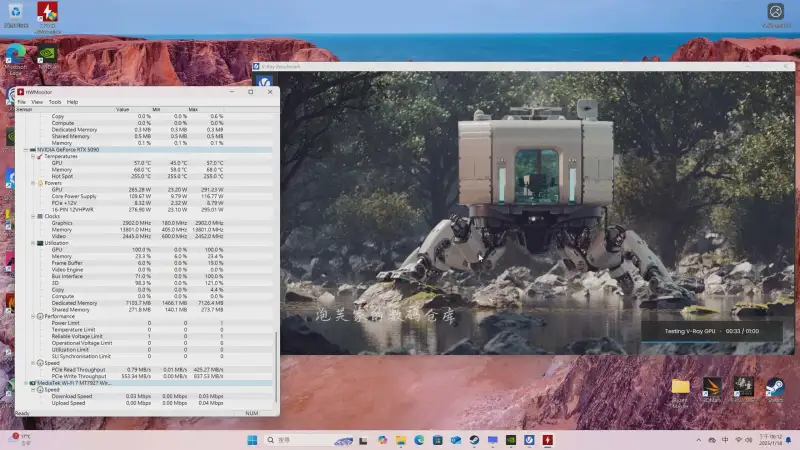The image size is (800, 450).
Task: Collapse the NVIDIA GeForce RTX 5090 node
Action: pos(26,150)
